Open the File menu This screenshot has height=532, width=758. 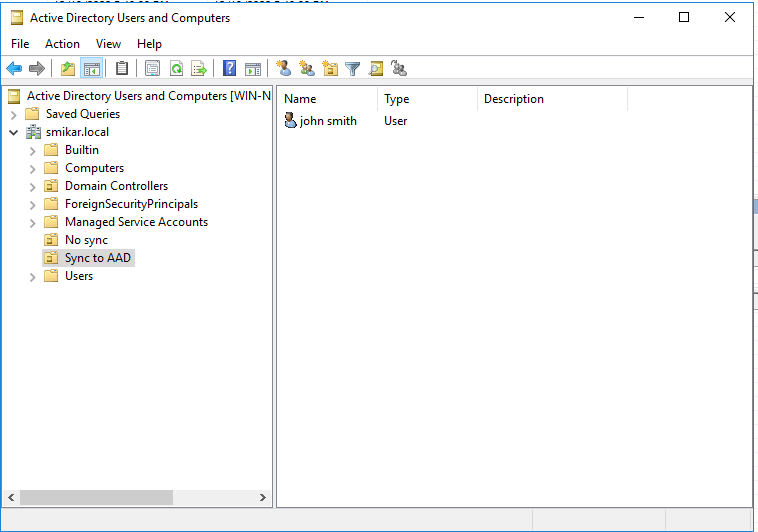(x=20, y=44)
